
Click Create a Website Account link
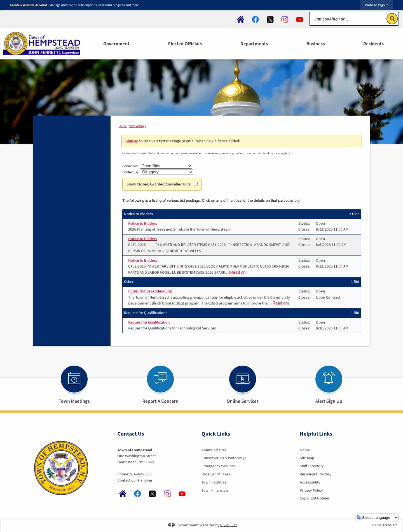(x=29, y=5)
